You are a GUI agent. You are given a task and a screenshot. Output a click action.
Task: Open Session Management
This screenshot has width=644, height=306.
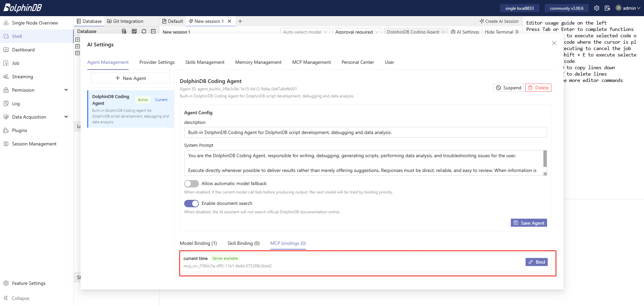click(34, 144)
